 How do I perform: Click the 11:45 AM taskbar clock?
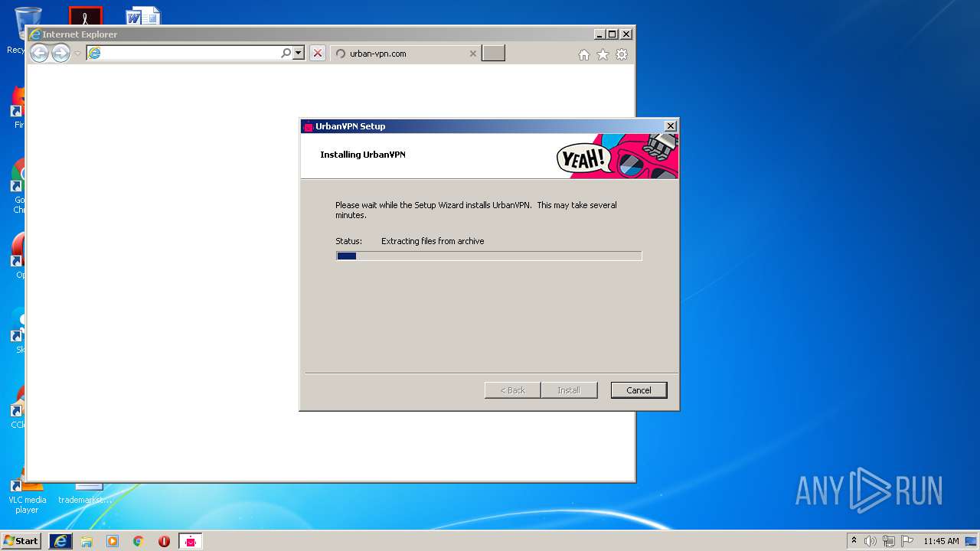pyautogui.click(x=941, y=541)
